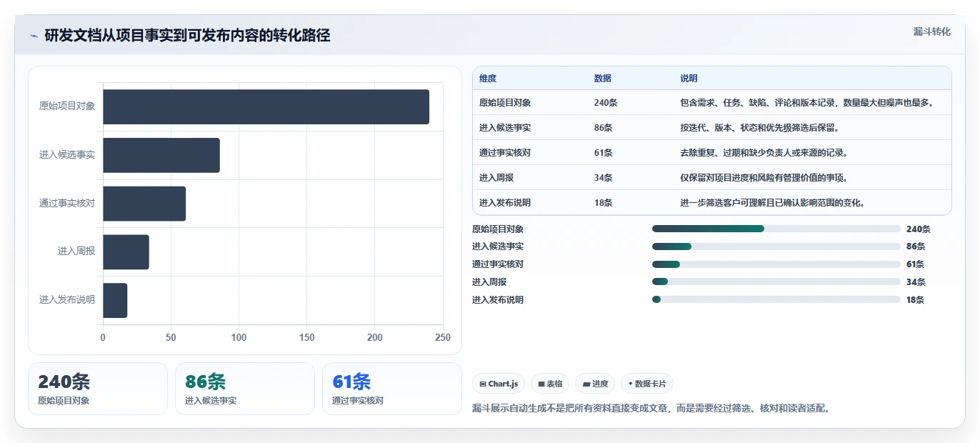This screenshot has height=443, width=980.
Task: Click the 34条 table cell
Action: click(x=603, y=178)
